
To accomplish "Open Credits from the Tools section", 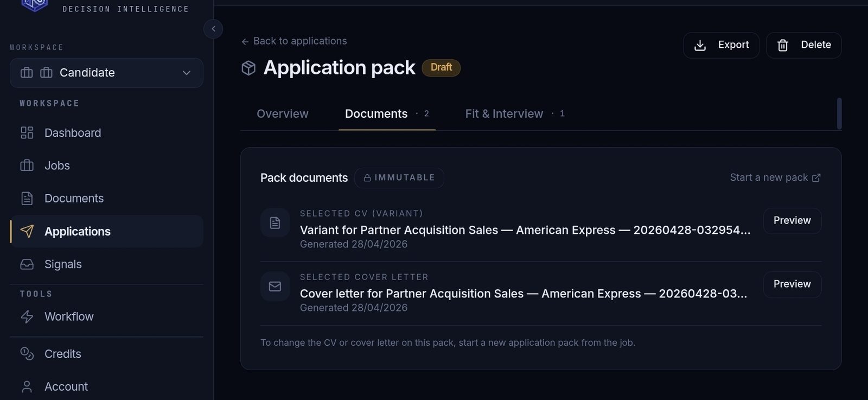I will [63, 353].
